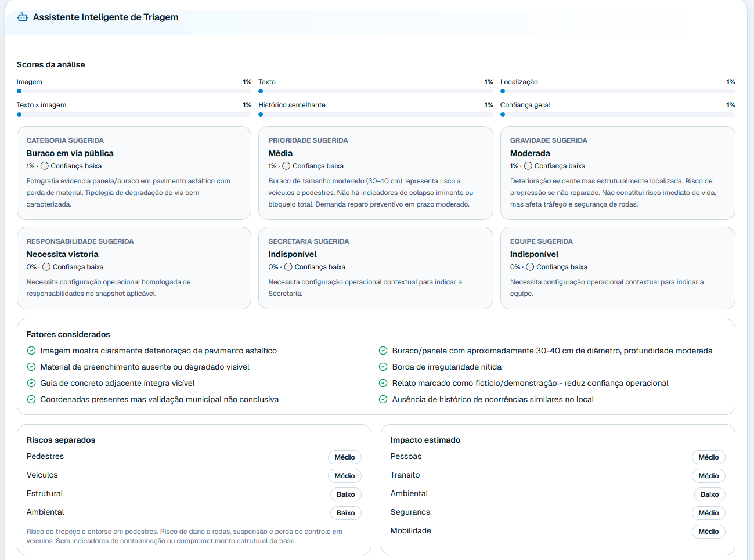Click the check icon beside 'Material de preenchimento ausente'
The height and width of the screenshot is (560, 754).
coord(31,367)
